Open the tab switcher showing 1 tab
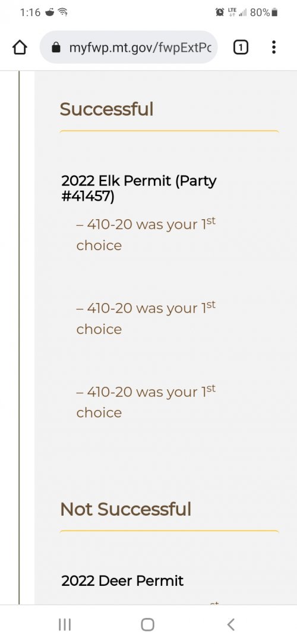Screen dimensions: 297x644 click(x=241, y=48)
